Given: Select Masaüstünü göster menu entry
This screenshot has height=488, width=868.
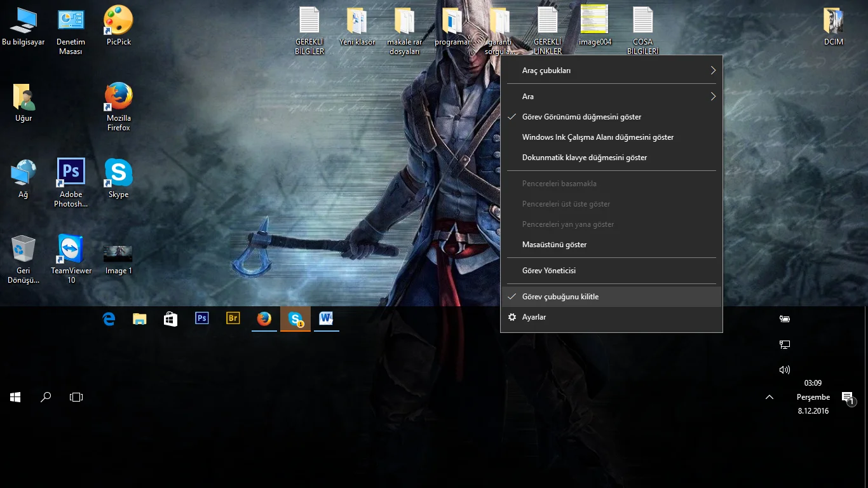Looking at the screenshot, I should (x=554, y=245).
